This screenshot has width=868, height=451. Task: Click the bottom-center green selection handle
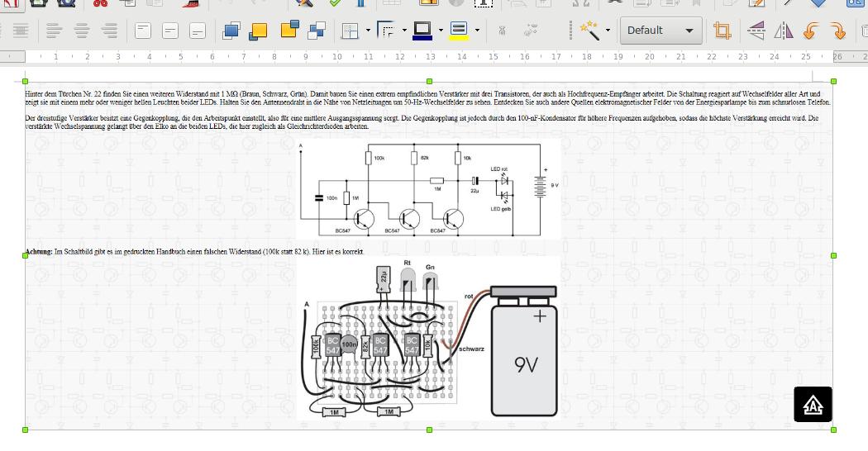coord(430,430)
